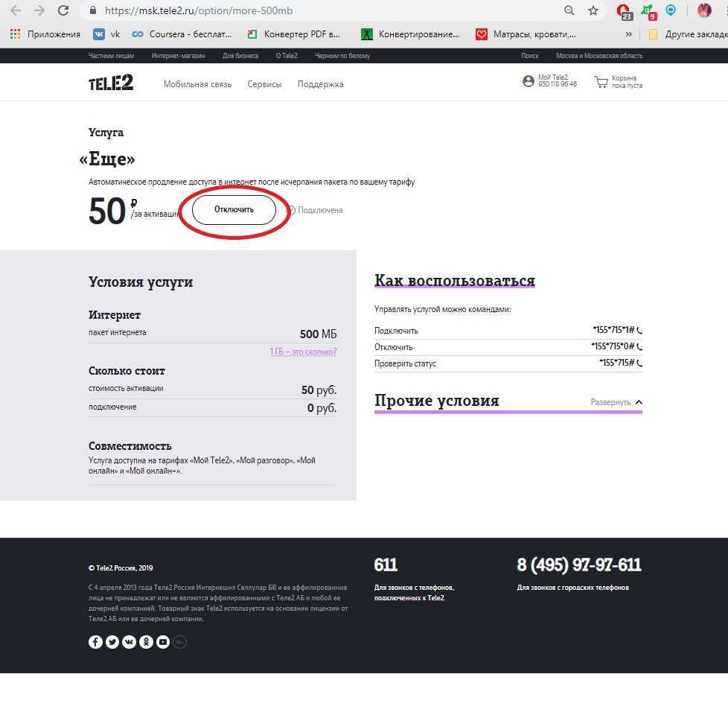Open Tele2 Facebook page icon
The width and height of the screenshot is (728, 715).
[95, 642]
